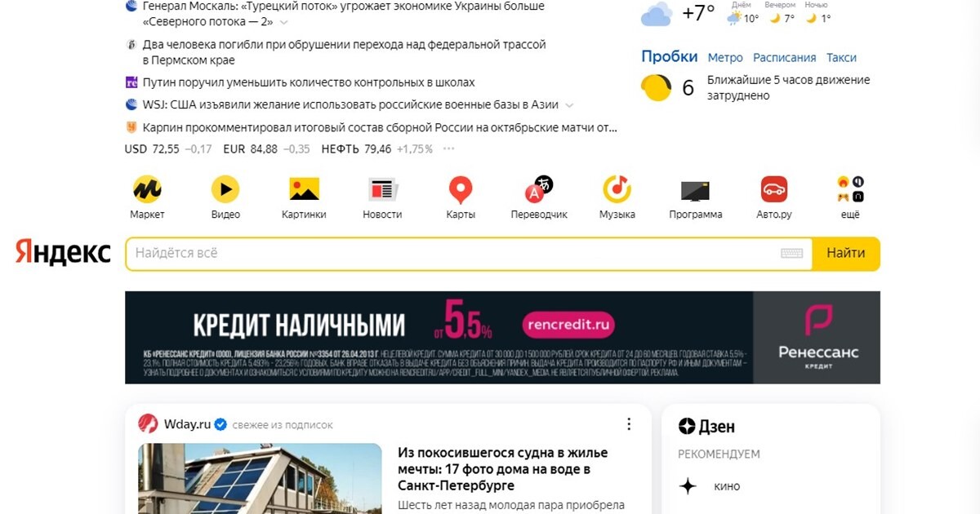This screenshot has width=980, height=514.
Task: Open the Расписания link
Action: coord(784,58)
